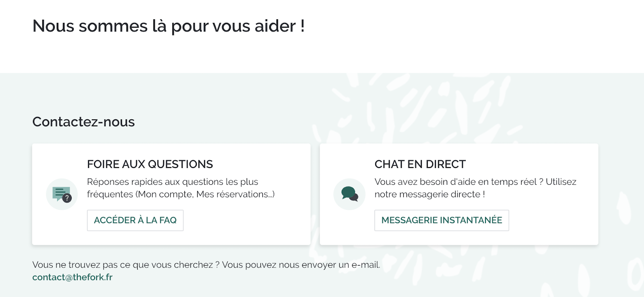Viewport: 644px width, 297px height.
Task: Open the FAQ via ACCÉDER À LA FAQ
Action: (x=135, y=220)
